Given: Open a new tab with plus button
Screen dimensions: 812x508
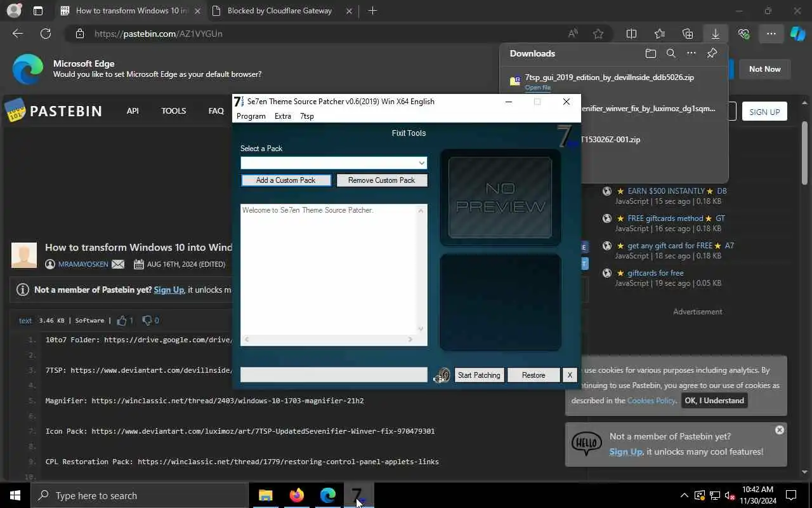Looking at the screenshot, I should [372, 11].
